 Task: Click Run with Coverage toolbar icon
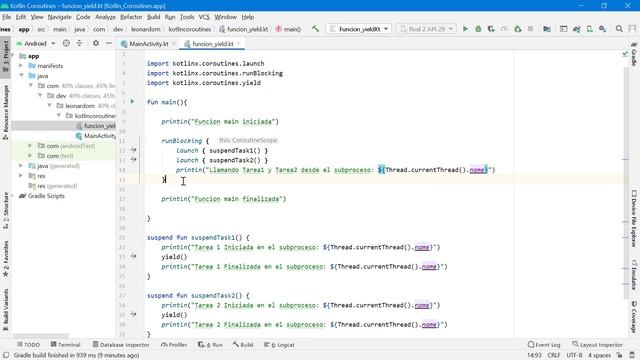point(491,29)
